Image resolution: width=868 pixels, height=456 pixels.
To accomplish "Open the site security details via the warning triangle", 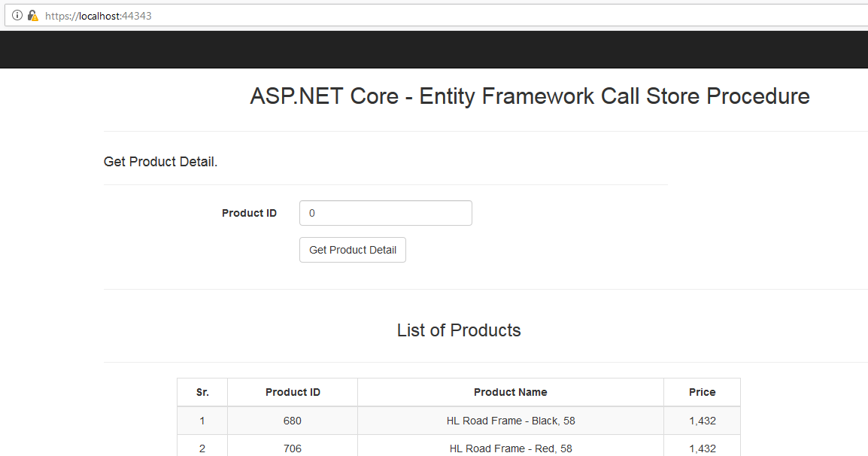I will tap(32, 15).
